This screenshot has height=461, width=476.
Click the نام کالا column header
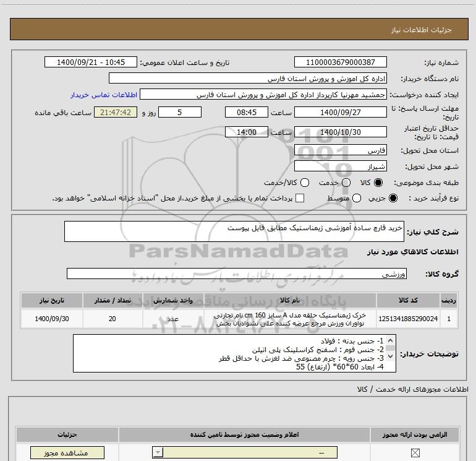pyautogui.click(x=290, y=301)
